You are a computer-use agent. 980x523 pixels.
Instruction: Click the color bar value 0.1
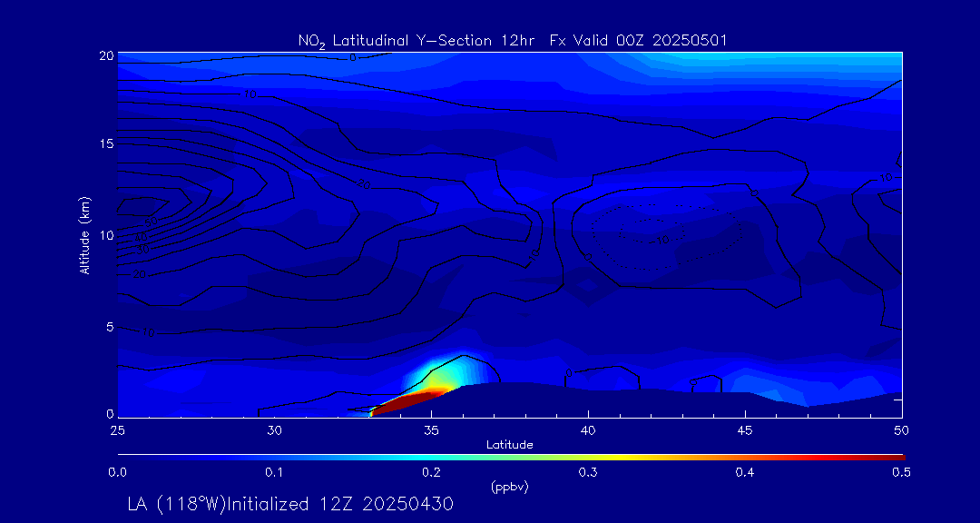tap(274, 474)
